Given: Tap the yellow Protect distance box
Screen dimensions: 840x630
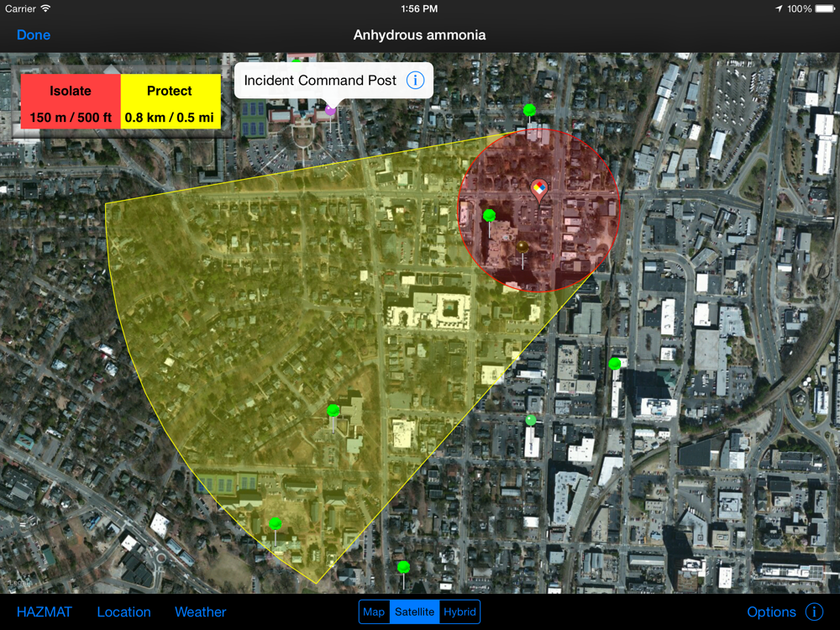Looking at the screenshot, I should (171, 102).
